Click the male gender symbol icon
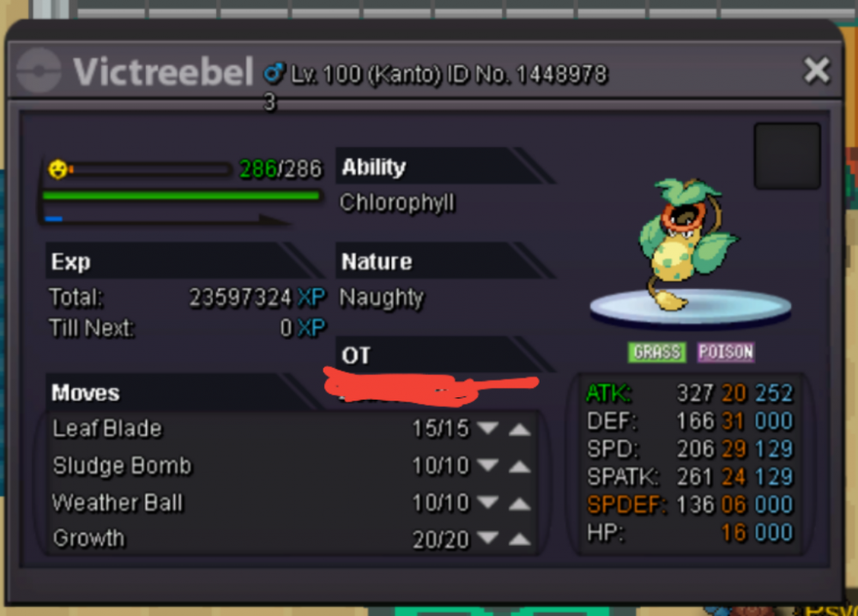The image size is (858, 616). (x=274, y=73)
